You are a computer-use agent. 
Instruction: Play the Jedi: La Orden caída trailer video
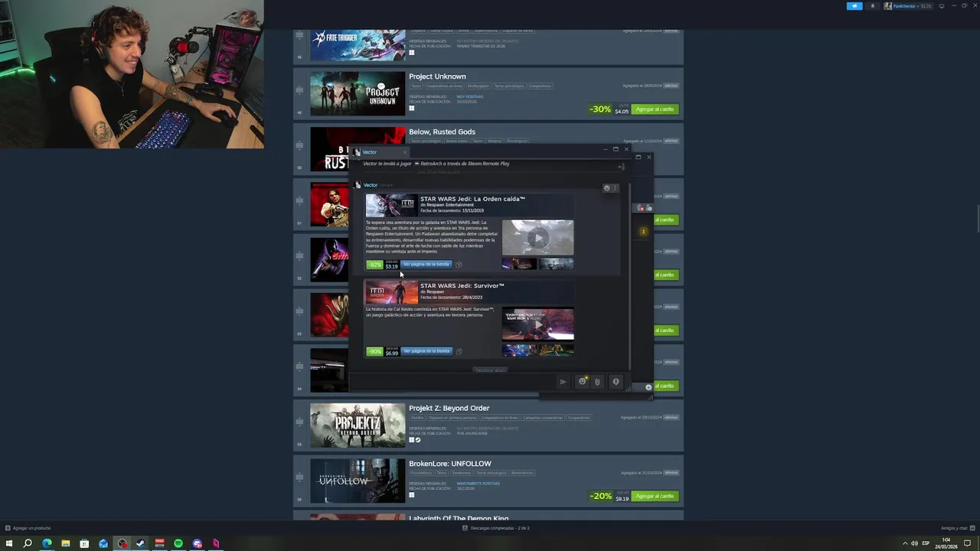[x=537, y=237]
